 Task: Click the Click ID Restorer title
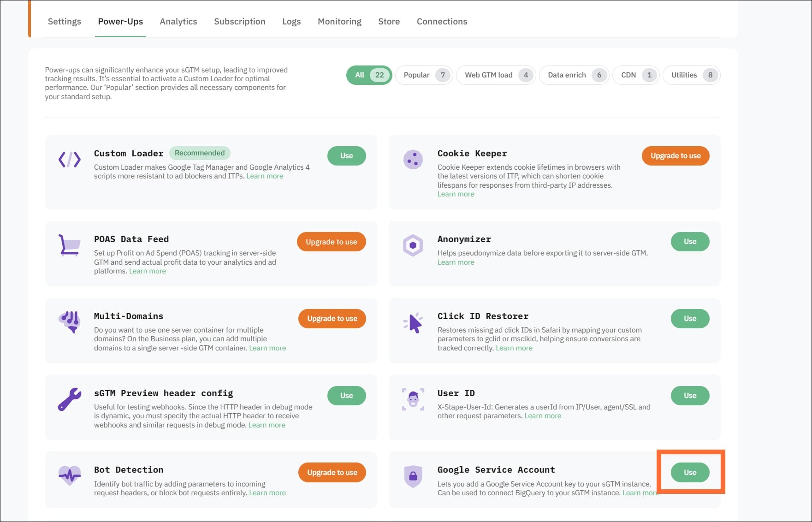[x=483, y=316]
